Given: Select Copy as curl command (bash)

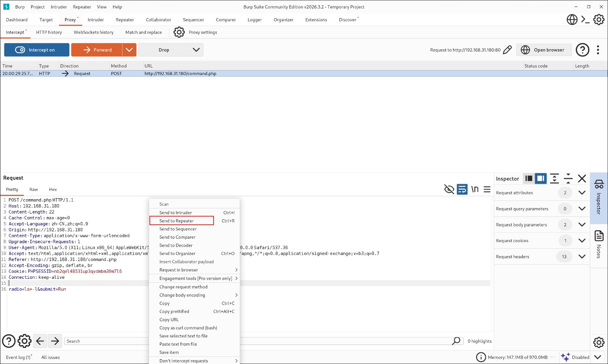Looking at the screenshot, I should coord(194,328).
